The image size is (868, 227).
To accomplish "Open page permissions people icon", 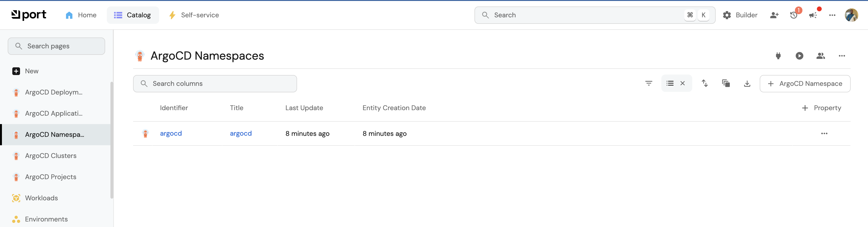I will tap(821, 56).
